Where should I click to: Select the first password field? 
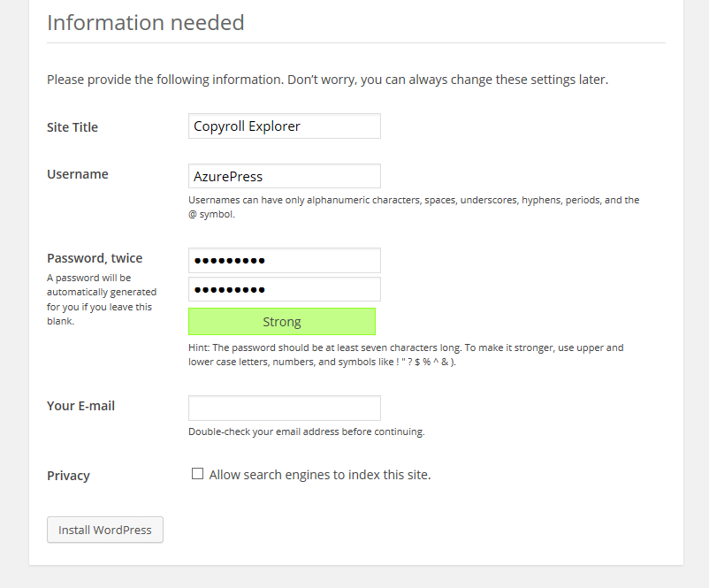point(285,260)
